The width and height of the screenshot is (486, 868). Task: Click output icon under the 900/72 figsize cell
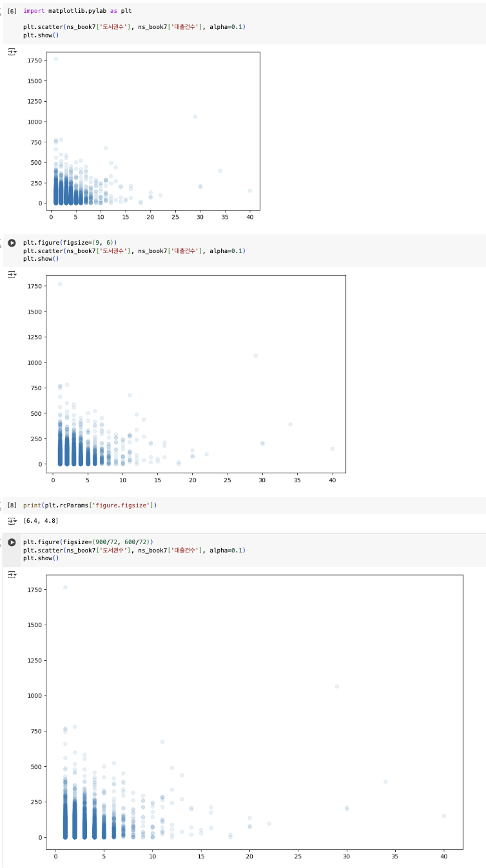tap(12, 574)
